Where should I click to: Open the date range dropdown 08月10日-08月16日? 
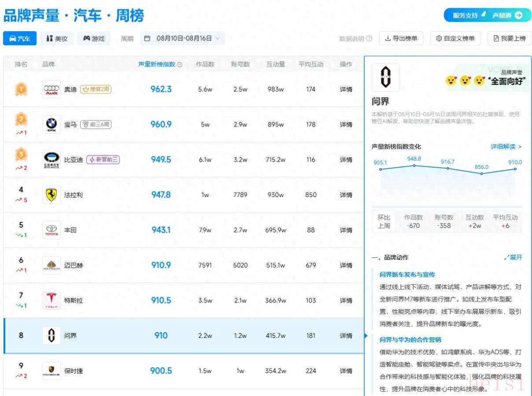pyautogui.click(x=183, y=38)
